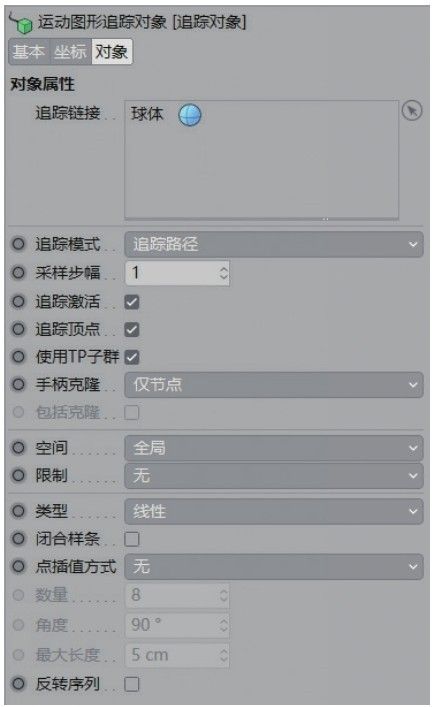Viewport: 433px width, 707px height.
Task: Enable the 闭合样条 checkbox
Action: (x=132, y=539)
